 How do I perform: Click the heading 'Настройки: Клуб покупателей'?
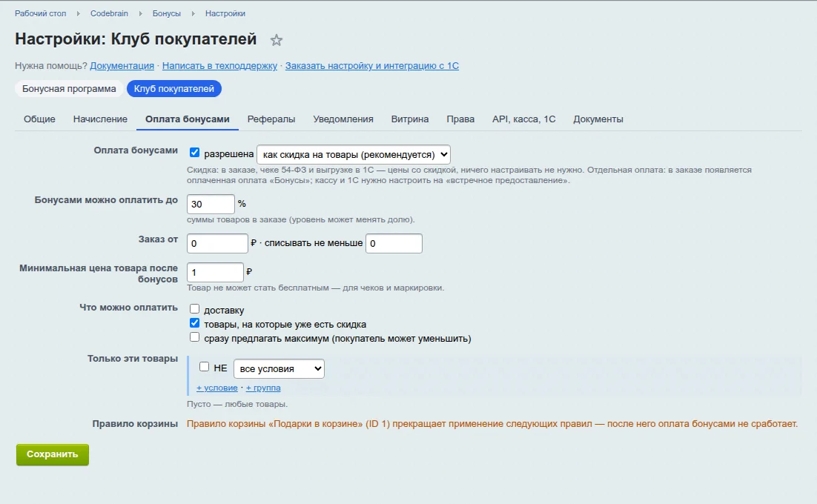136,39
